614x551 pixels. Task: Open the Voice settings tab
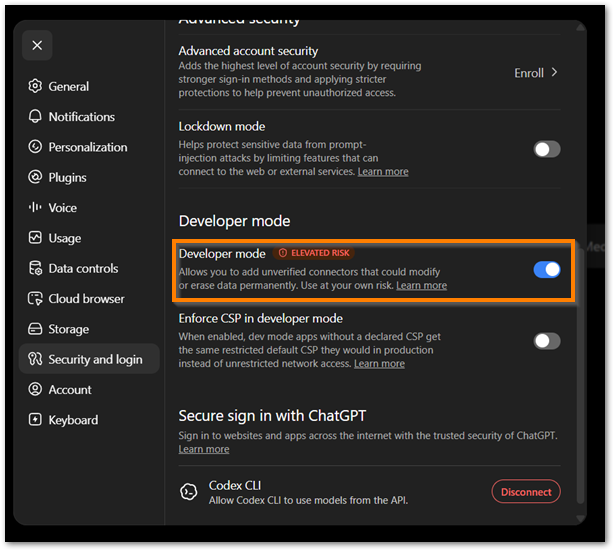89,208
